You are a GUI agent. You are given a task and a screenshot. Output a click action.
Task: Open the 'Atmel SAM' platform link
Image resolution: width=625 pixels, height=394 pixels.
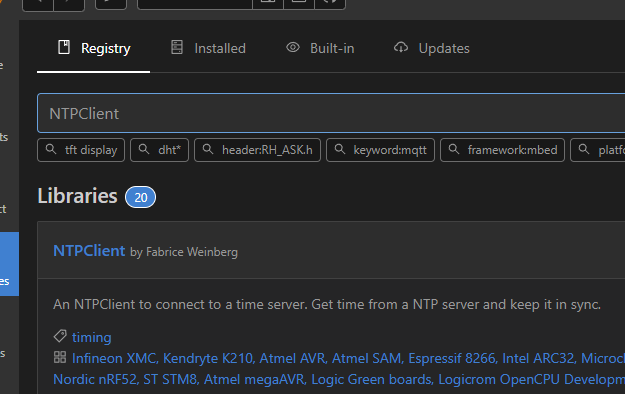366,358
